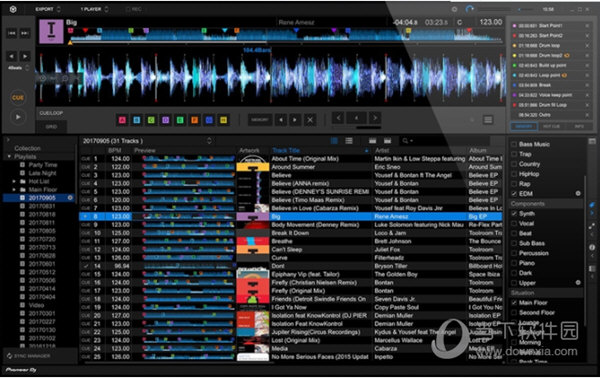Image resolution: width=600 pixels, height=378 pixels.
Task: Check the Country tag
Action: (x=514, y=164)
